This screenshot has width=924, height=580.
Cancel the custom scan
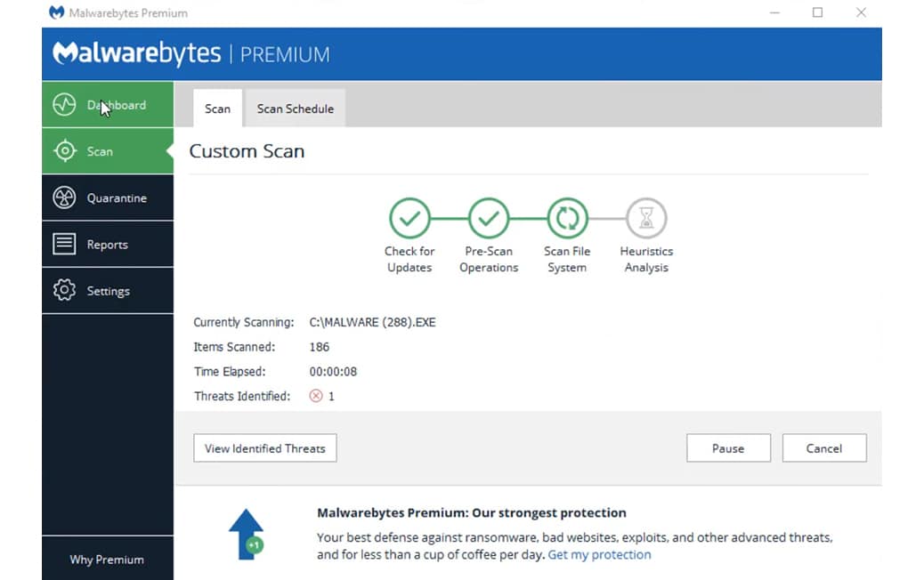point(824,448)
